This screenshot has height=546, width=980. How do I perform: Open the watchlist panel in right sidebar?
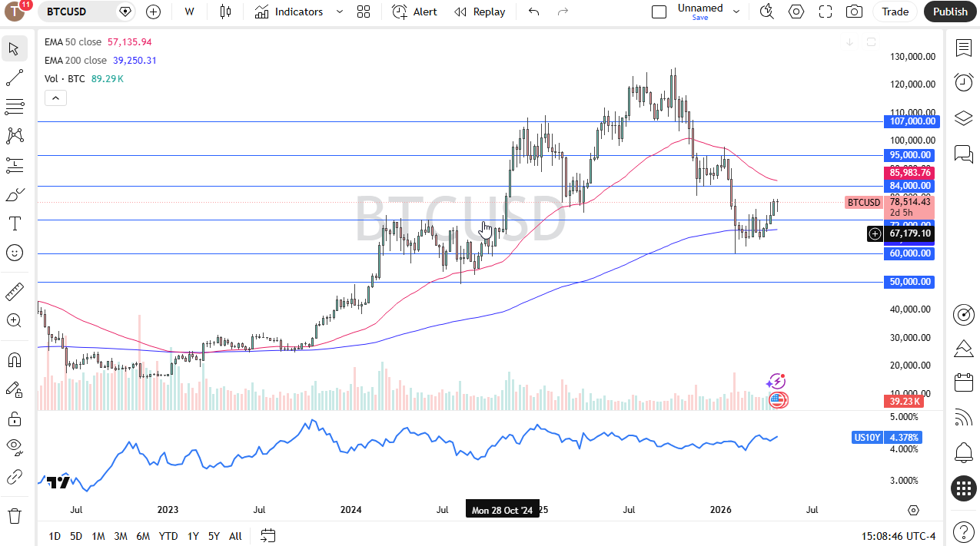point(963,48)
